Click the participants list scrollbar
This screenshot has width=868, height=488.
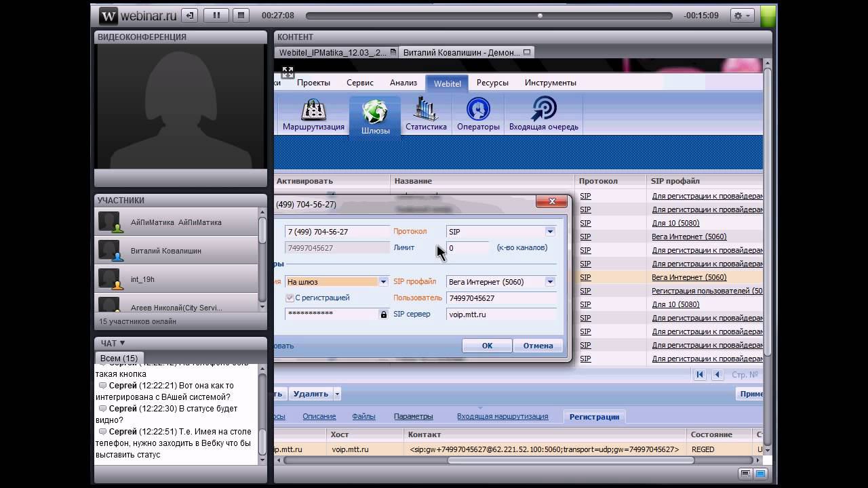click(x=262, y=229)
